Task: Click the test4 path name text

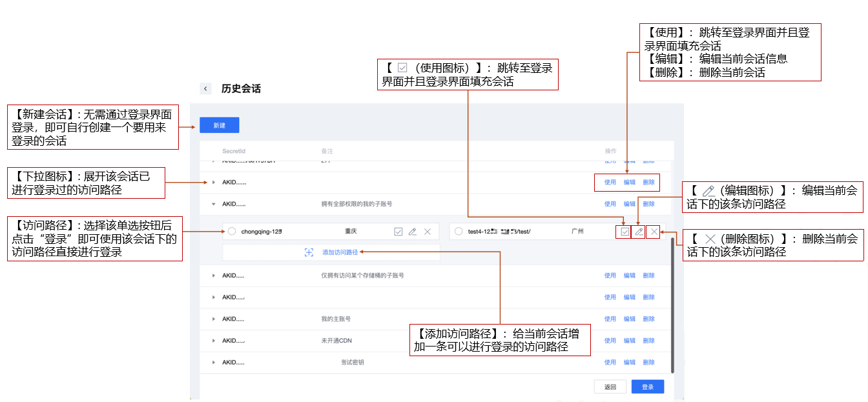Action: click(499, 231)
